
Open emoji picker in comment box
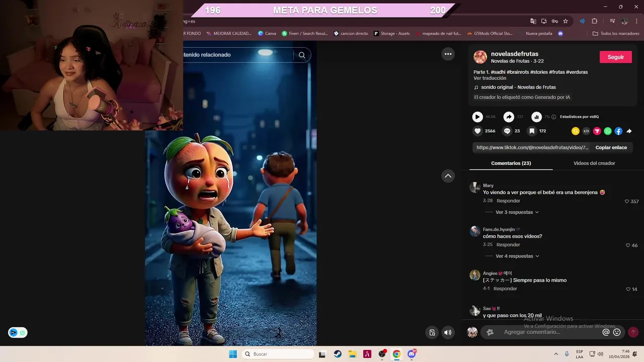(x=617, y=332)
